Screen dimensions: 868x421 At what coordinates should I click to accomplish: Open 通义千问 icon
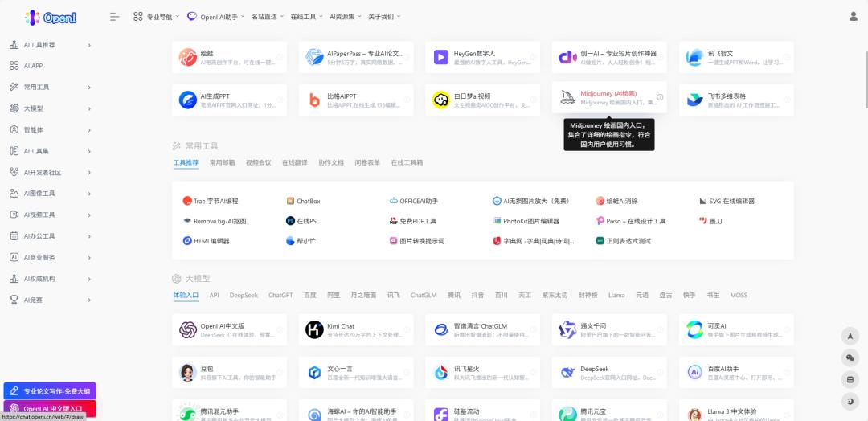(568, 329)
